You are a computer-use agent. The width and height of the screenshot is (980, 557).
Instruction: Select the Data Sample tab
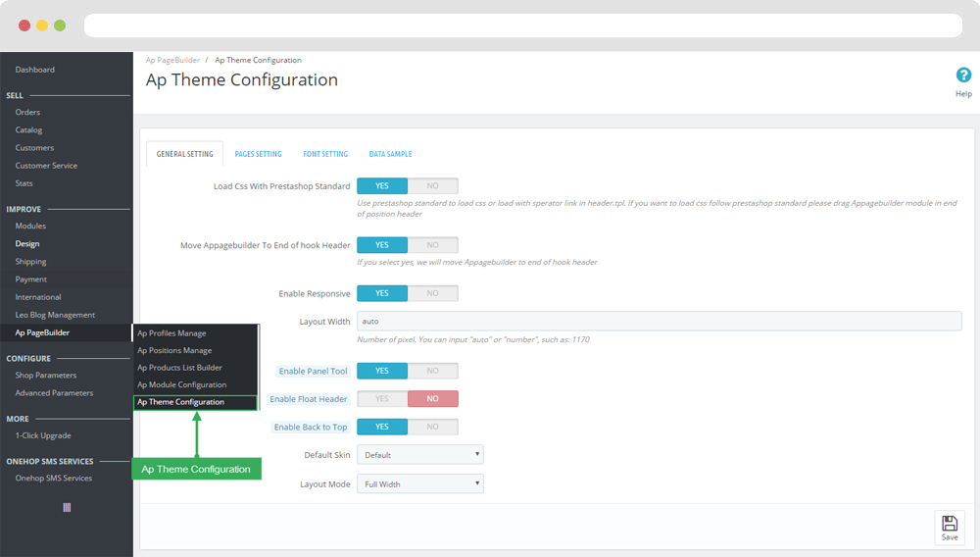point(390,154)
